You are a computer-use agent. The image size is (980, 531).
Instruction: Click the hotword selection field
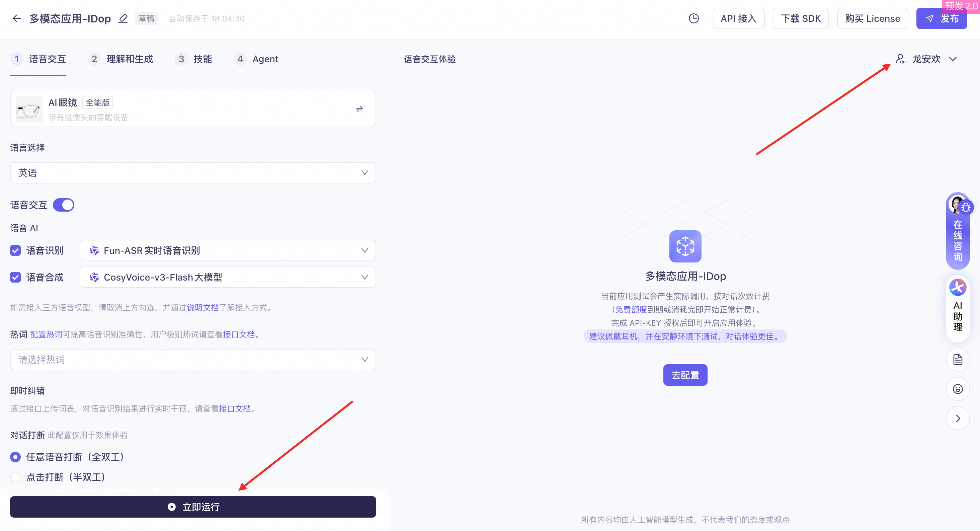(x=193, y=359)
